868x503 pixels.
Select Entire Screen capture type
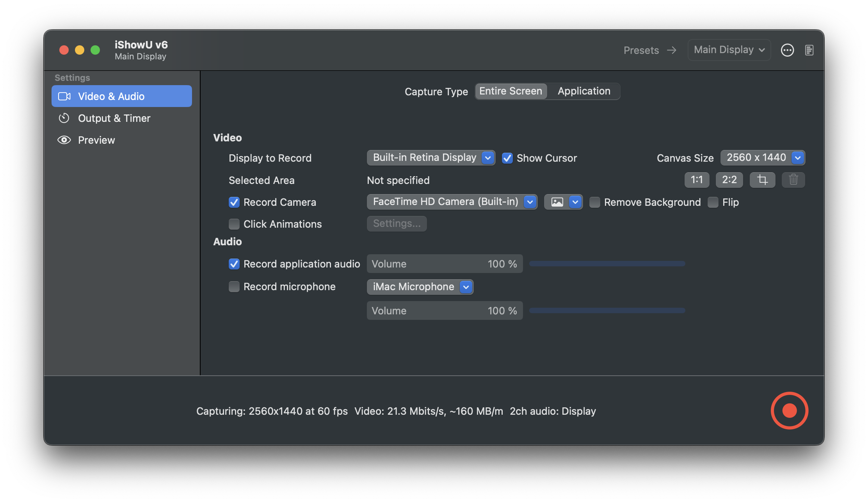[510, 91]
